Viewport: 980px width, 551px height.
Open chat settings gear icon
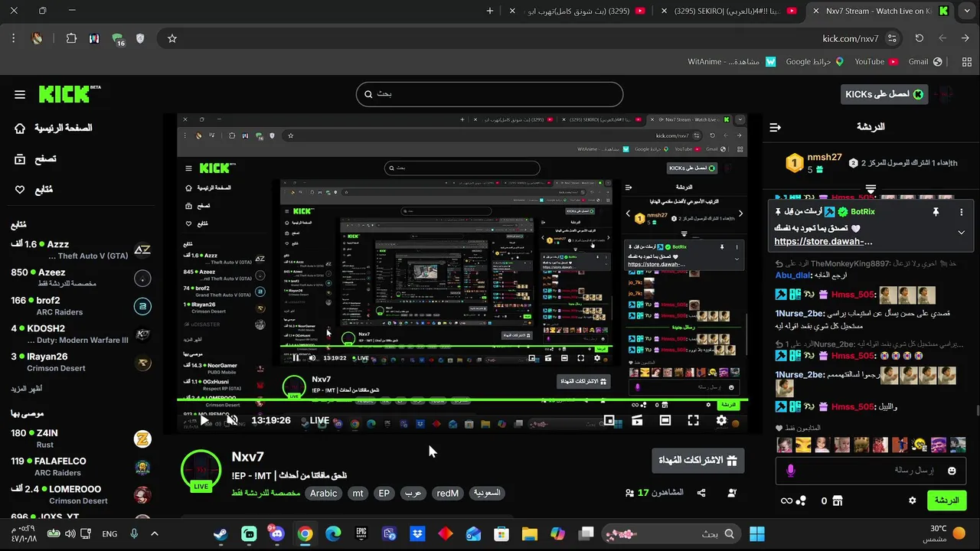[912, 500]
